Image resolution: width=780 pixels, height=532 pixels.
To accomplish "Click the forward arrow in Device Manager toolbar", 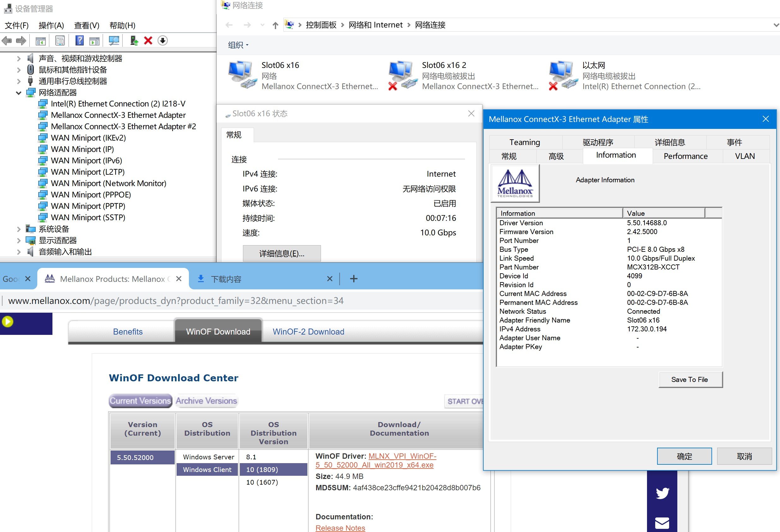I will (21, 41).
